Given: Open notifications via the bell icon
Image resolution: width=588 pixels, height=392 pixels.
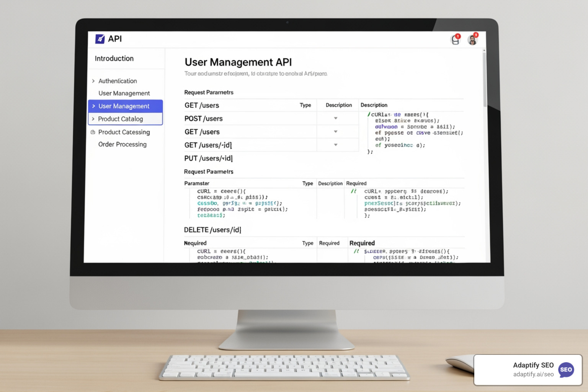Looking at the screenshot, I should pos(455,40).
